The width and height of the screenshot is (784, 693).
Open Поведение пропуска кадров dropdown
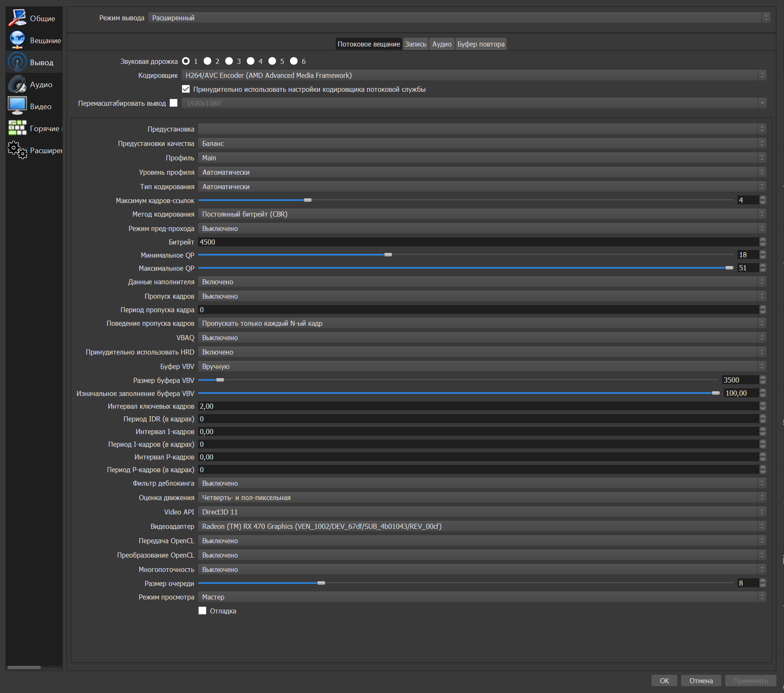(x=482, y=323)
